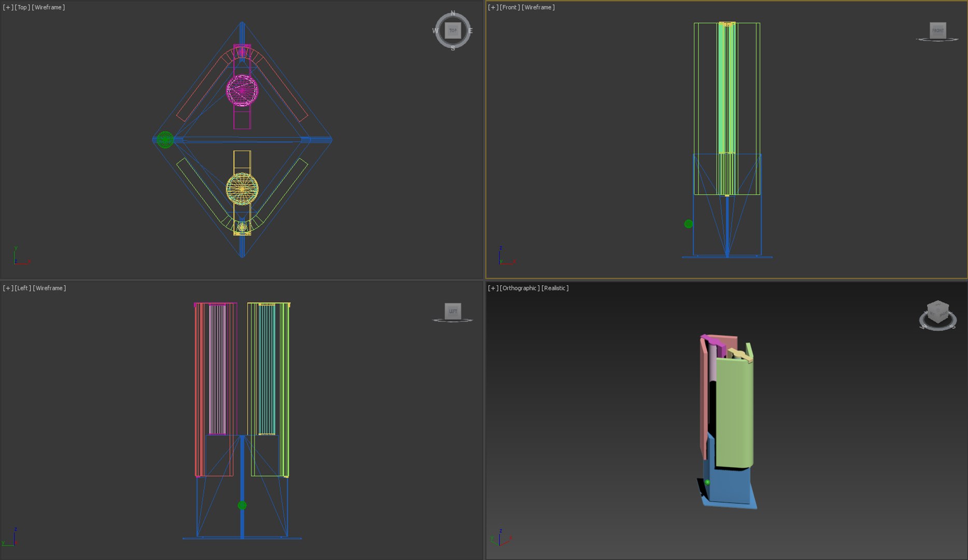The image size is (968, 560).
Task: Select the green panel in Orthographic viewport
Action: coord(734,412)
